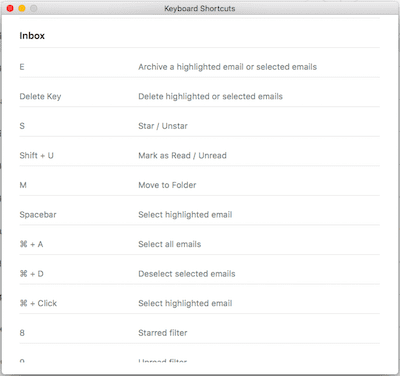Click the '⌘ + D' shortcut label

point(32,274)
